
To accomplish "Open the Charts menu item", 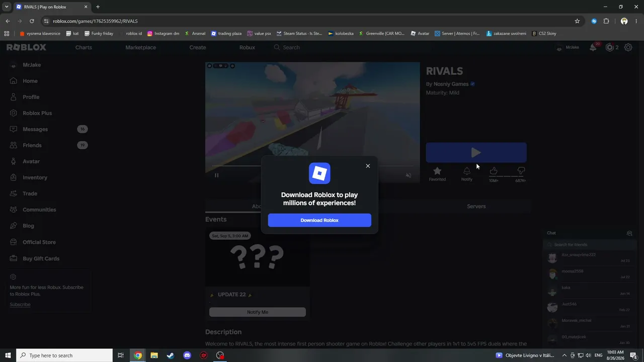I will [x=84, y=47].
